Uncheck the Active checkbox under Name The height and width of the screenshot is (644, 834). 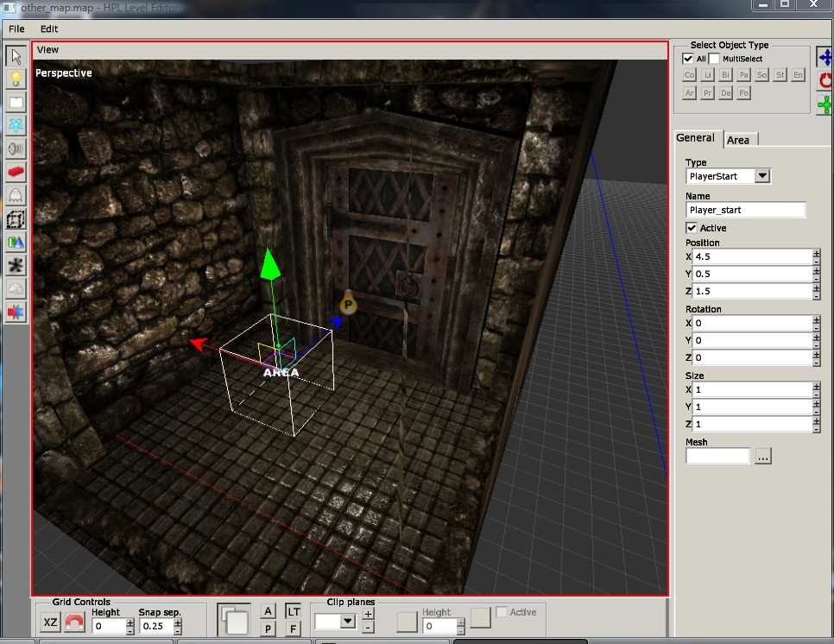tap(692, 228)
